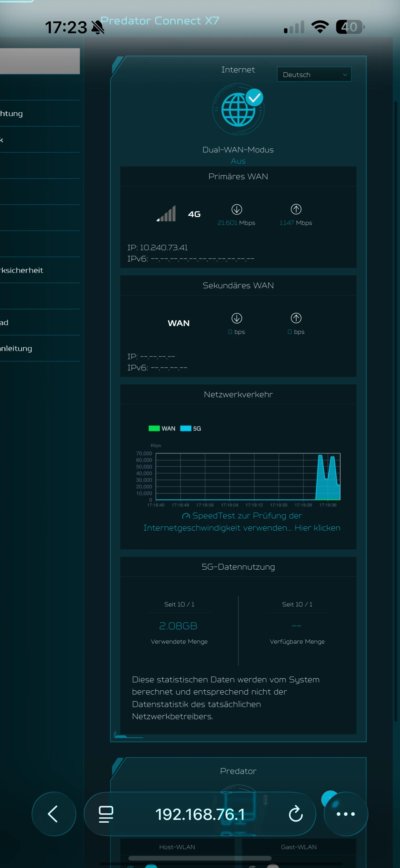Open the Deutsch language dropdown
The height and width of the screenshot is (868, 400).
click(x=314, y=74)
